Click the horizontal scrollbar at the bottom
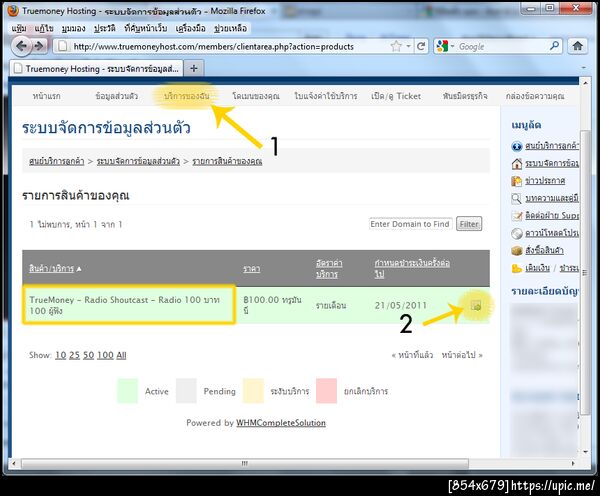The height and width of the screenshot is (496, 600). (x=245, y=463)
